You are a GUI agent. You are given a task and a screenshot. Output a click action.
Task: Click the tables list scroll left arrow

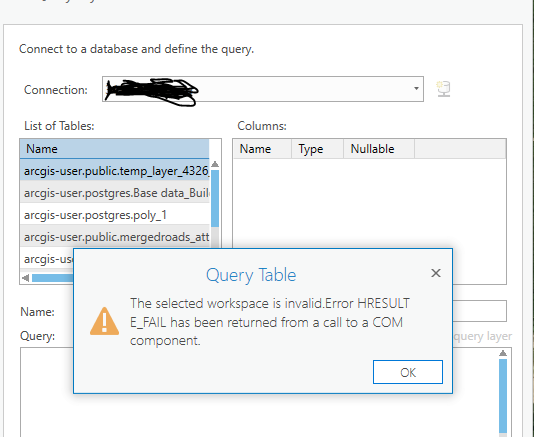26,278
